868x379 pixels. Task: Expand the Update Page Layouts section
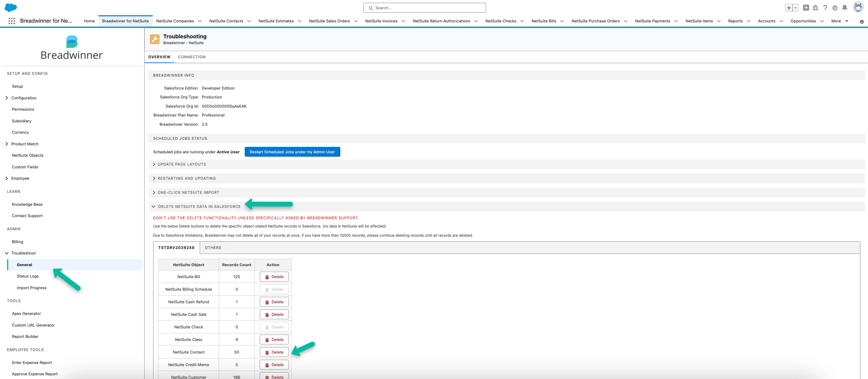point(154,164)
